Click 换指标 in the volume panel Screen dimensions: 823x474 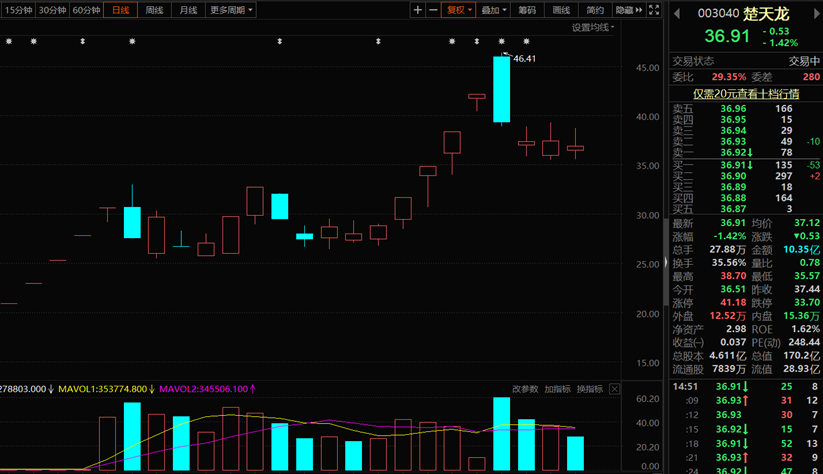589,389
